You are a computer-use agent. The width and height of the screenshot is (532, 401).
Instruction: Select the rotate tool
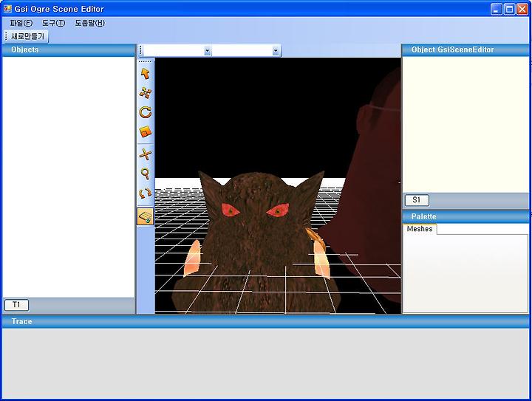point(146,112)
